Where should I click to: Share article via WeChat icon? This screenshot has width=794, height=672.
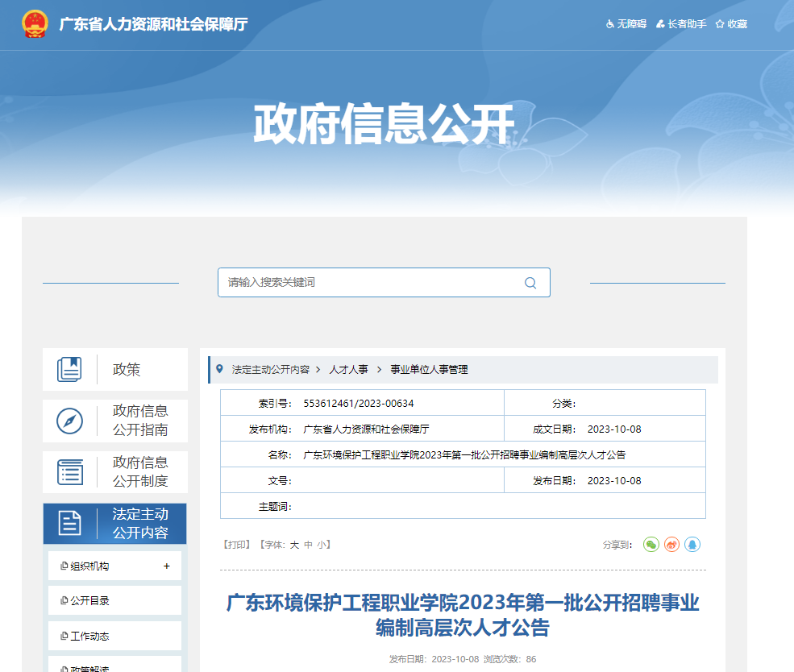tap(651, 545)
